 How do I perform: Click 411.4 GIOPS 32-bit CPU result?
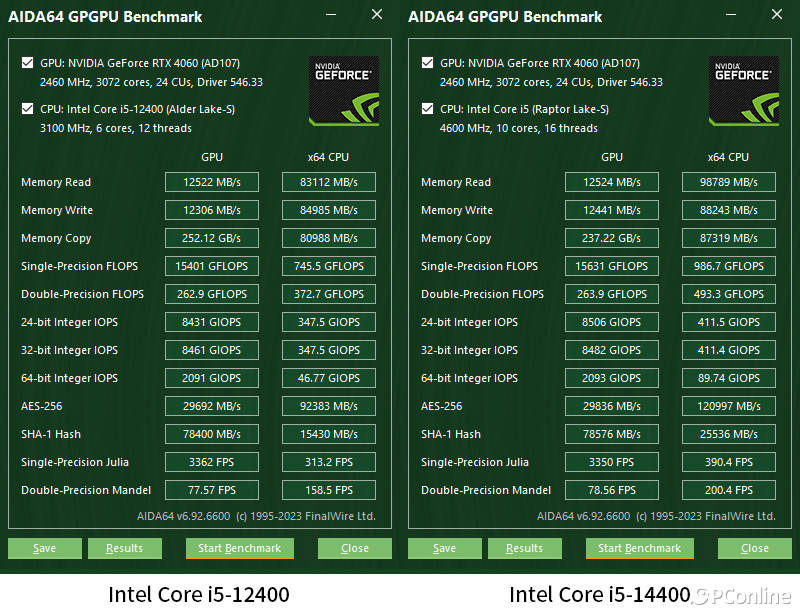729,350
